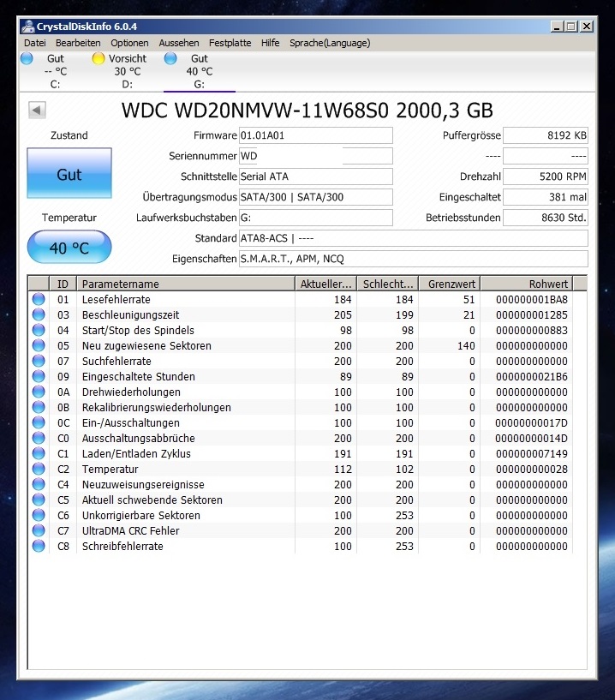Click the status orb of Neuzuweisungsereignisse row
Screen dimensions: 615x700
[x=39, y=484]
